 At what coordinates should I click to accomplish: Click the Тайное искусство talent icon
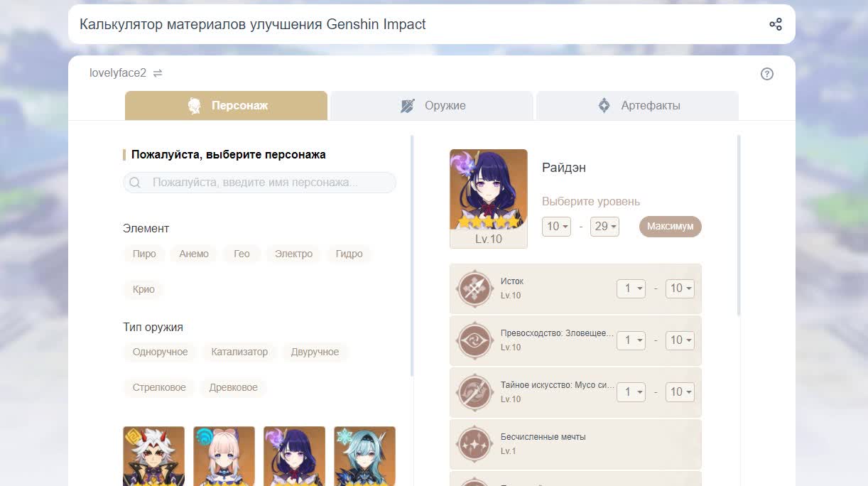(474, 392)
